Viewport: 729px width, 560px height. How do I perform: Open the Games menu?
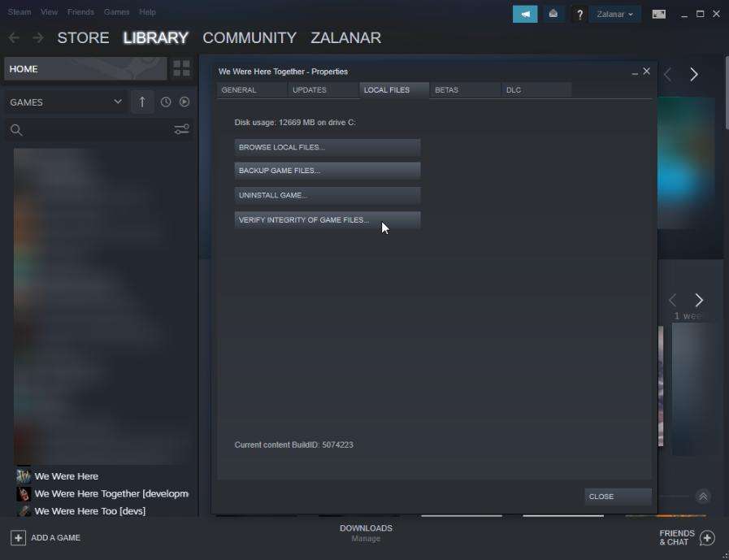coord(117,12)
